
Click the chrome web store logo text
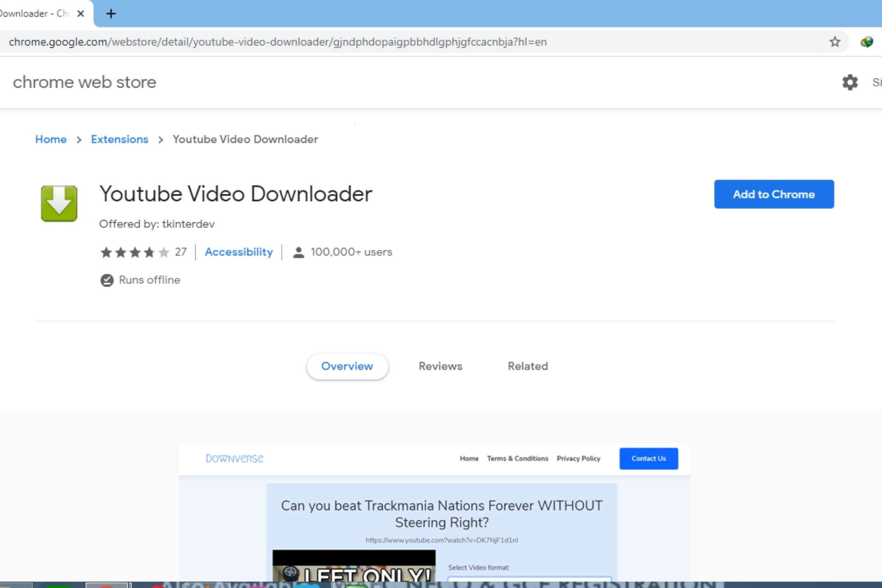[x=85, y=82]
